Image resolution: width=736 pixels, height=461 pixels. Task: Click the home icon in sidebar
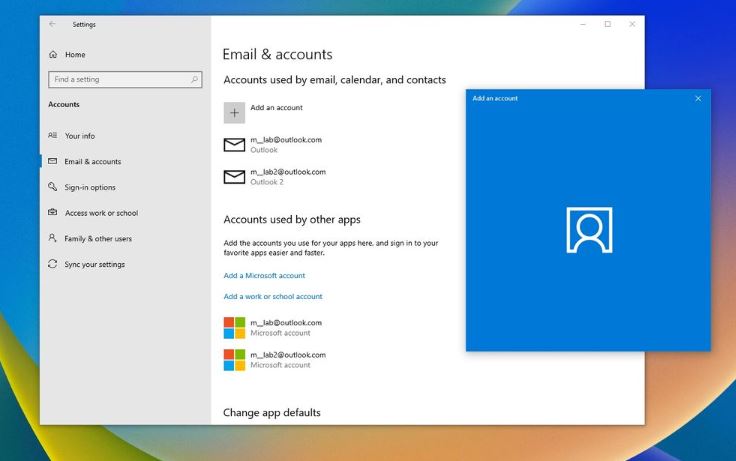click(53, 54)
